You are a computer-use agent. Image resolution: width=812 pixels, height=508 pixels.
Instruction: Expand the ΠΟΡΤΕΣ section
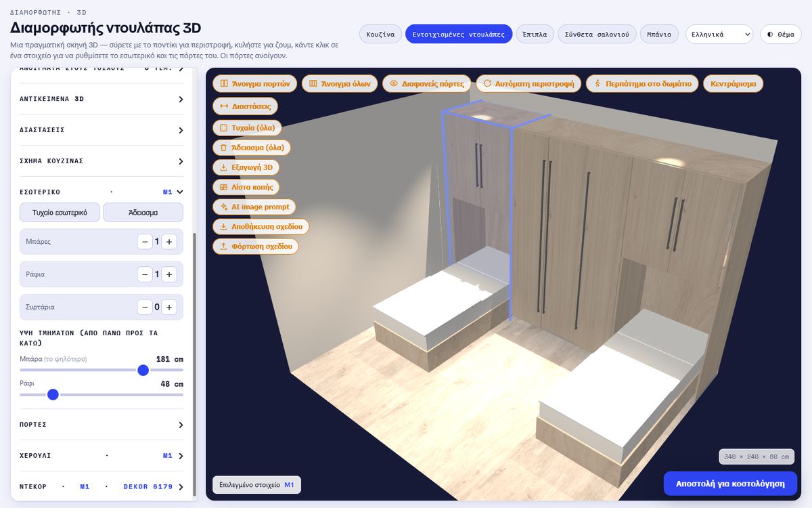[x=101, y=425]
